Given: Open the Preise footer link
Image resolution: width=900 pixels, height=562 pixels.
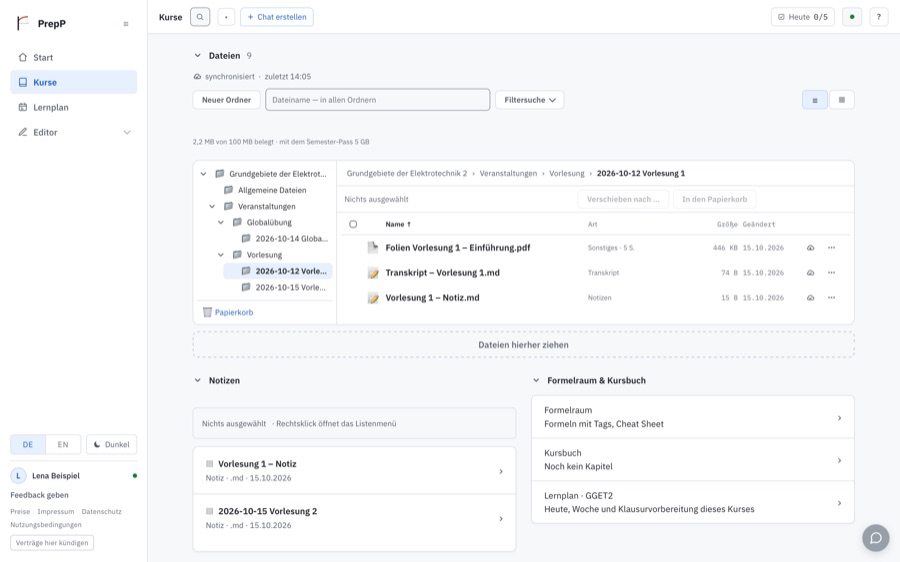Looking at the screenshot, I should [x=20, y=511].
